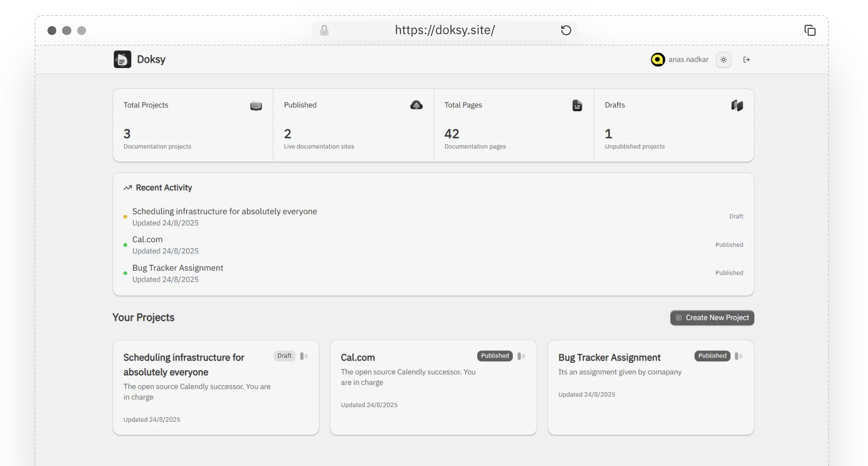Click the Drafts count 1
Image resolution: width=868 pixels, height=466 pixels.
(609, 134)
